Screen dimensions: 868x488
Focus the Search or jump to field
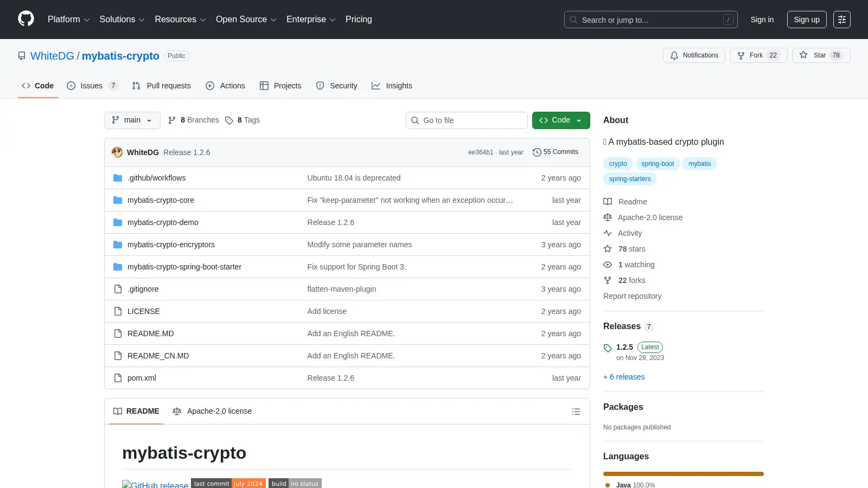pyautogui.click(x=651, y=20)
